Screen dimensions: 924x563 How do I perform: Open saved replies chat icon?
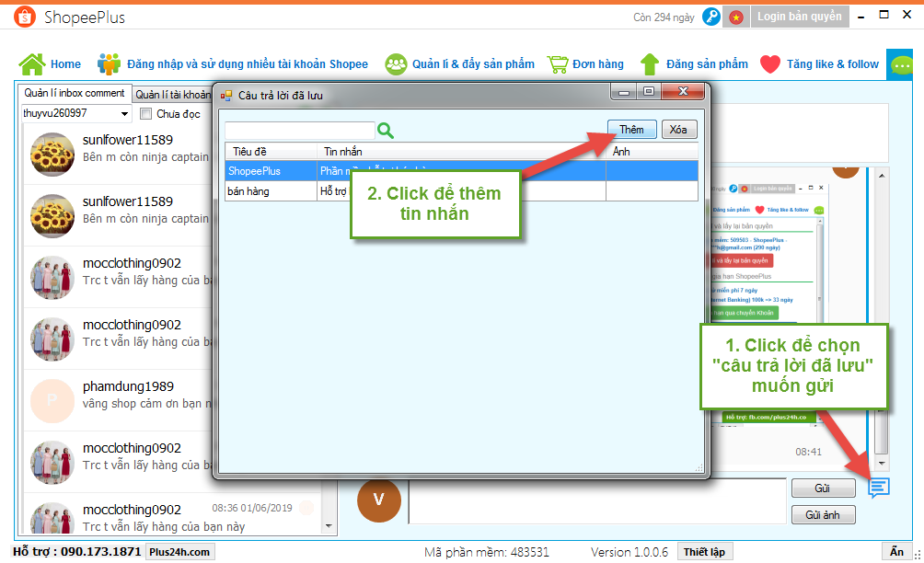tap(879, 488)
